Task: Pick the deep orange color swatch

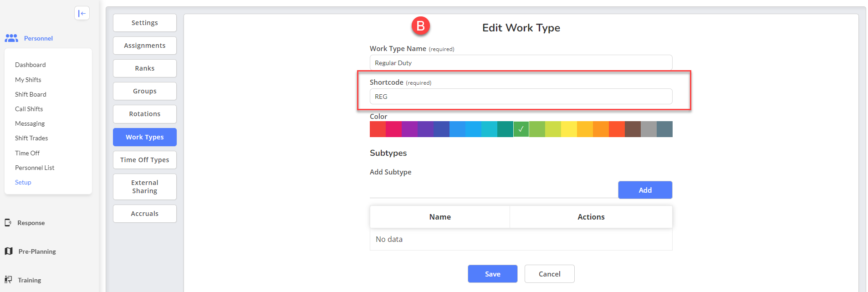Action: pyautogui.click(x=617, y=129)
